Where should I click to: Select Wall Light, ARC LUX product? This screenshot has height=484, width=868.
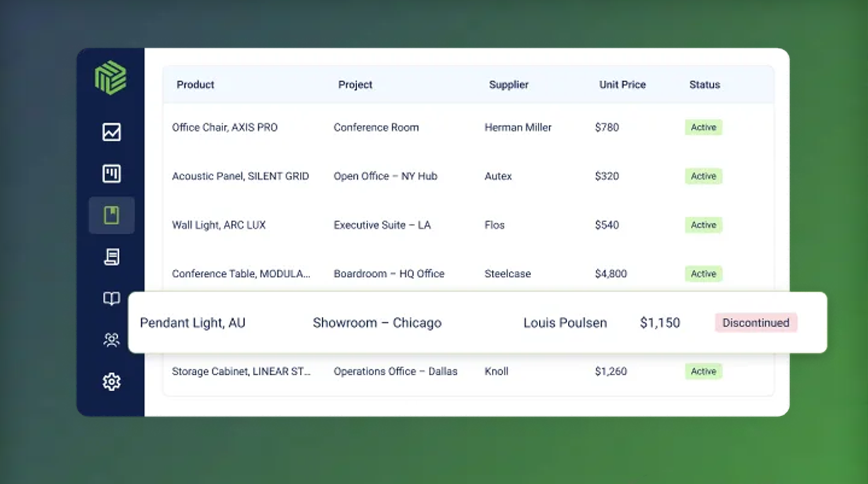pos(219,225)
